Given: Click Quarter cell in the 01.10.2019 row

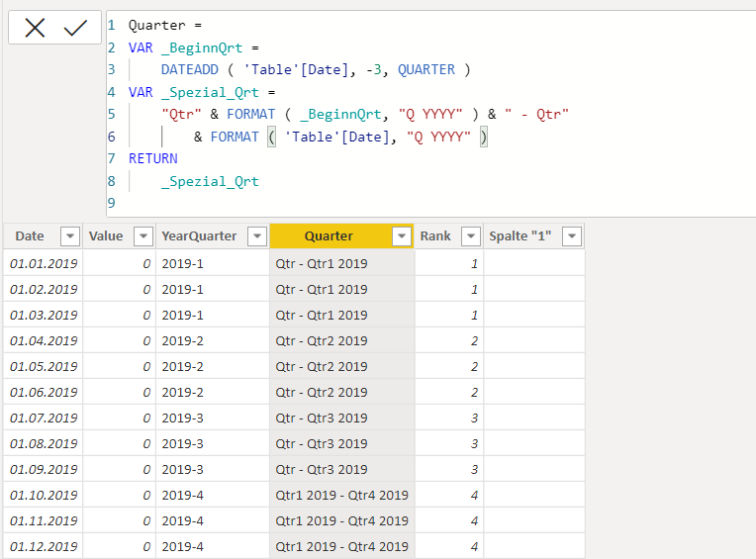Looking at the screenshot, I should 341,495.
